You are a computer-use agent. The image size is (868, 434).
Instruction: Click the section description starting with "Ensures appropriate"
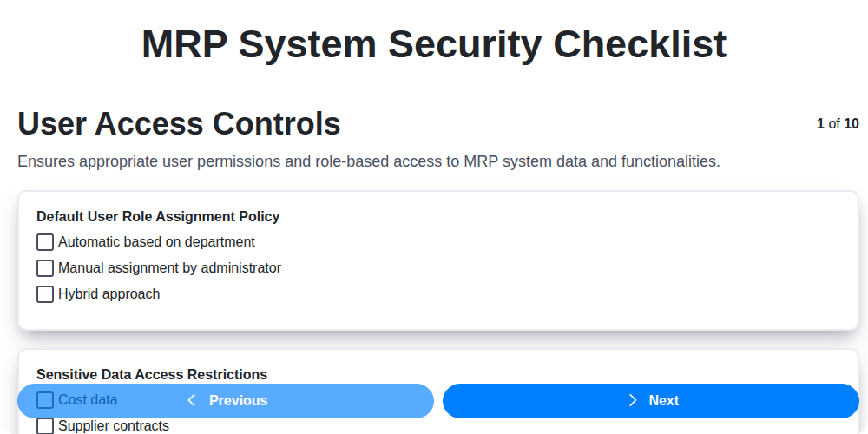(x=369, y=161)
